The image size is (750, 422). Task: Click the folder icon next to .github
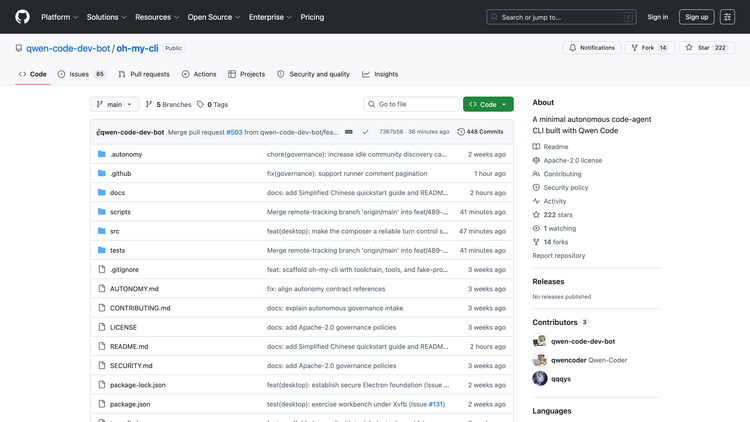(101, 173)
